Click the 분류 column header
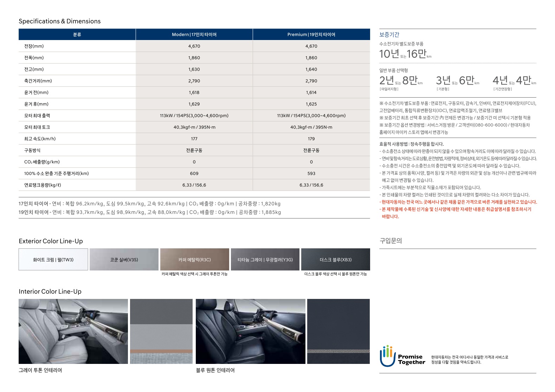 coord(77,34)
